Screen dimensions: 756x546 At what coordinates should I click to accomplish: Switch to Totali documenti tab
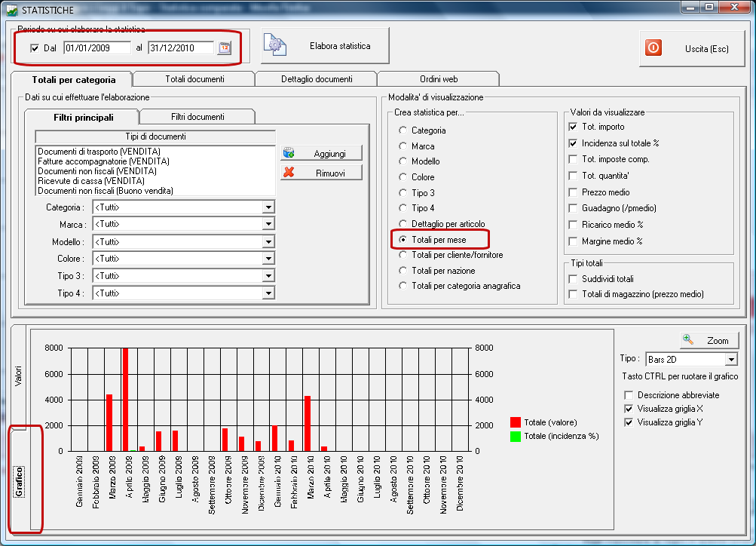coord(194,79)
